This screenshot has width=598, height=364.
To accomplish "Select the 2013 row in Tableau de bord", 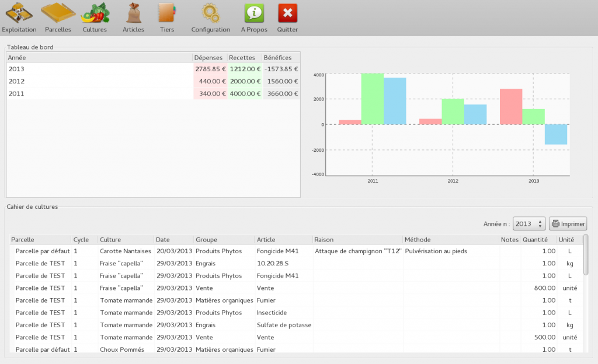I will click(154, 69).
